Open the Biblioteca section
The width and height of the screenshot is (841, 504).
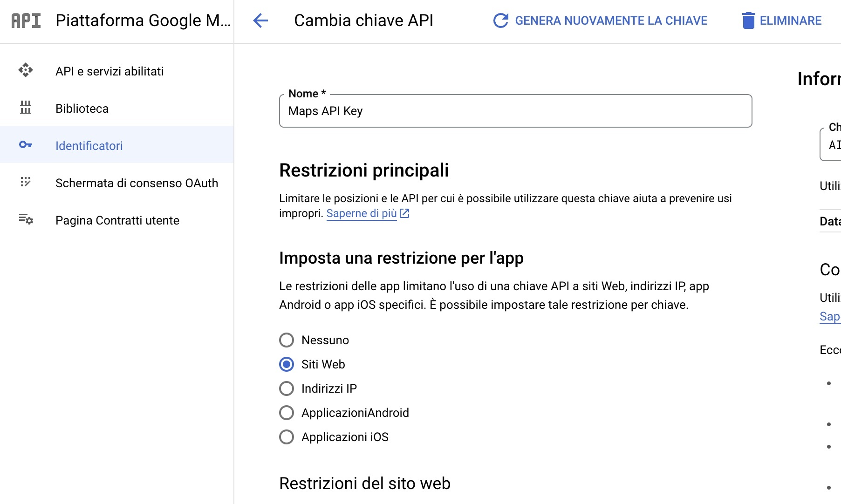(82, 108)
